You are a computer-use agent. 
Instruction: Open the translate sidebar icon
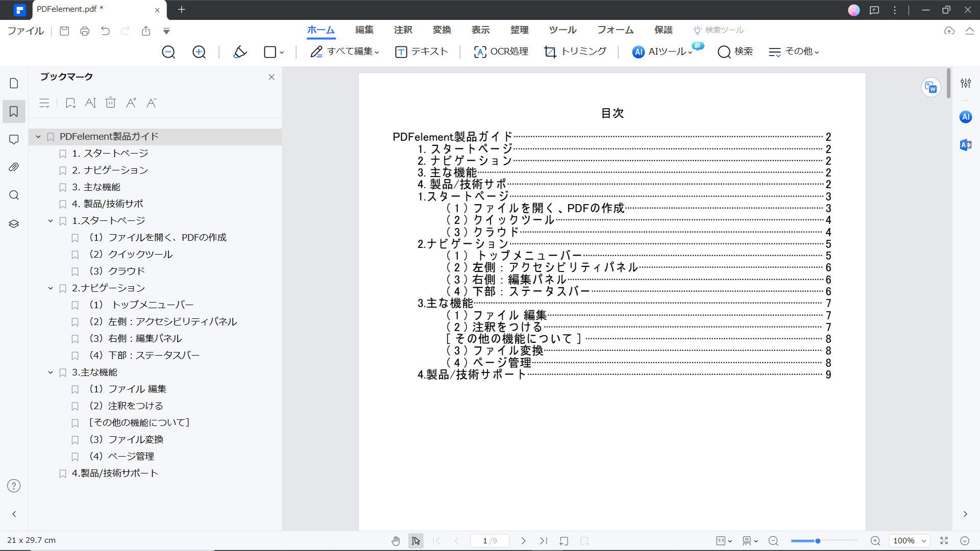(966, 145)
